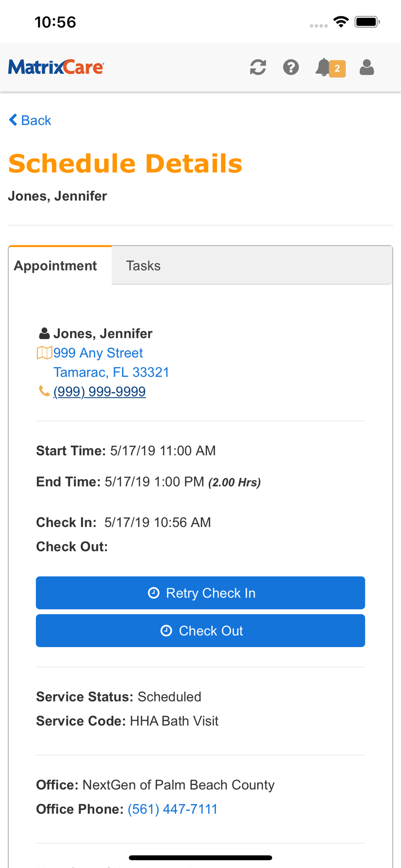Tap the orange map icon beside address

click(x=44, y=353)
